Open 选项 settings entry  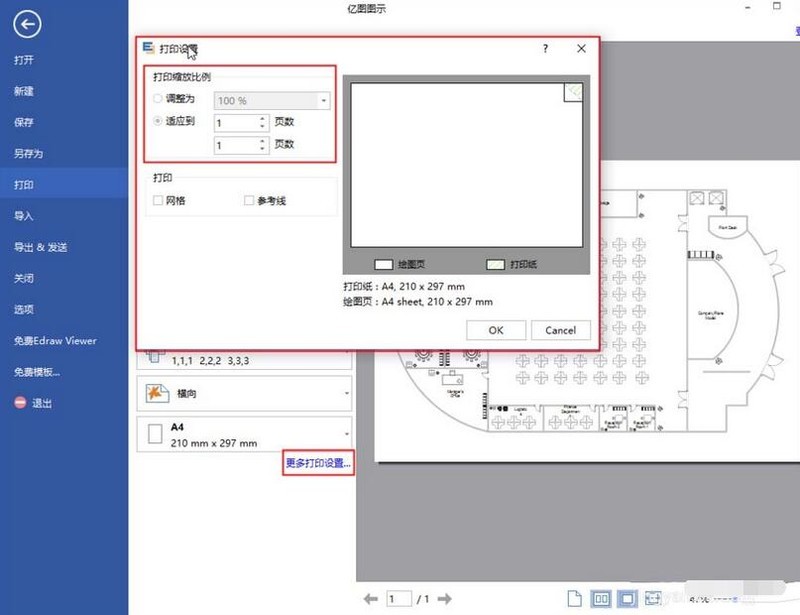(x=24, y=309)
